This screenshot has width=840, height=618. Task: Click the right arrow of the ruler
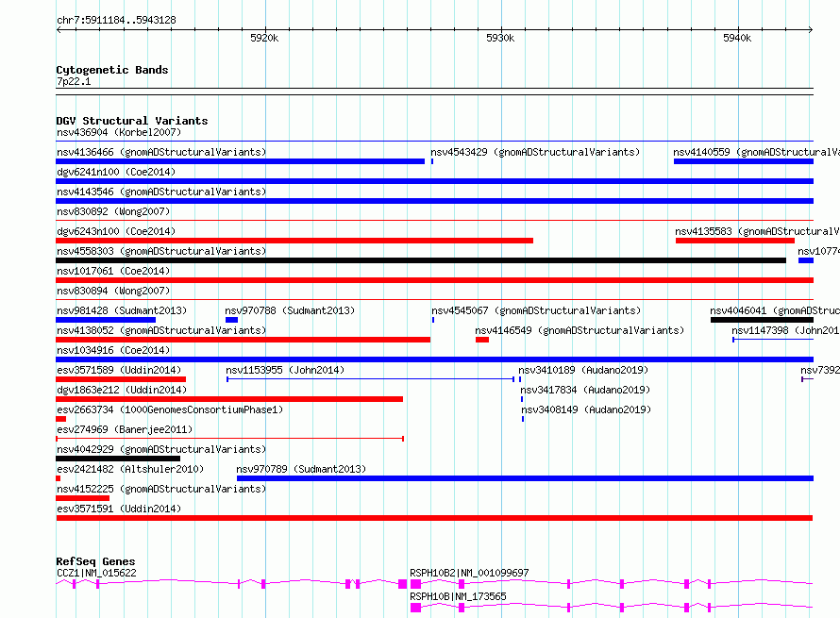tap(811, 30)
